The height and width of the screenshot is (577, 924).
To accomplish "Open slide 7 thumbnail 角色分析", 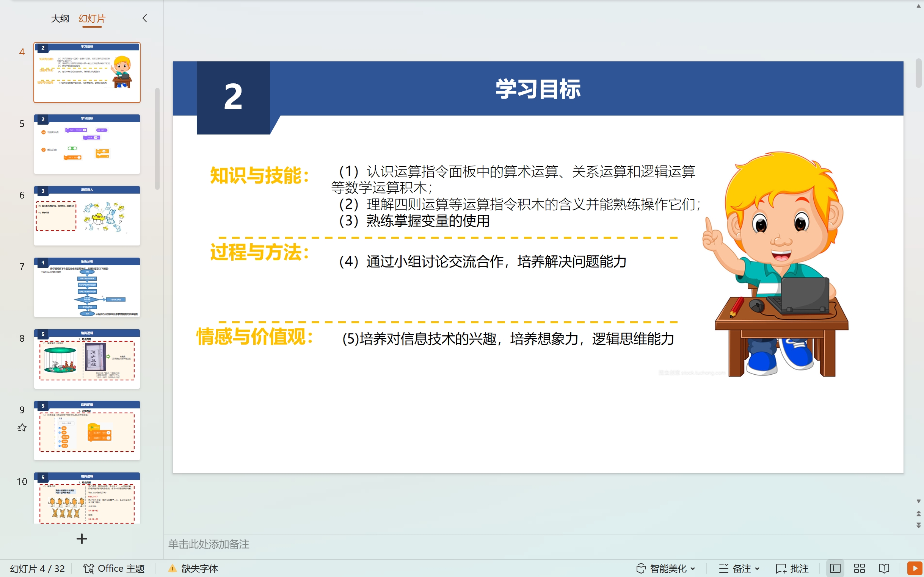I will [87, 287].
